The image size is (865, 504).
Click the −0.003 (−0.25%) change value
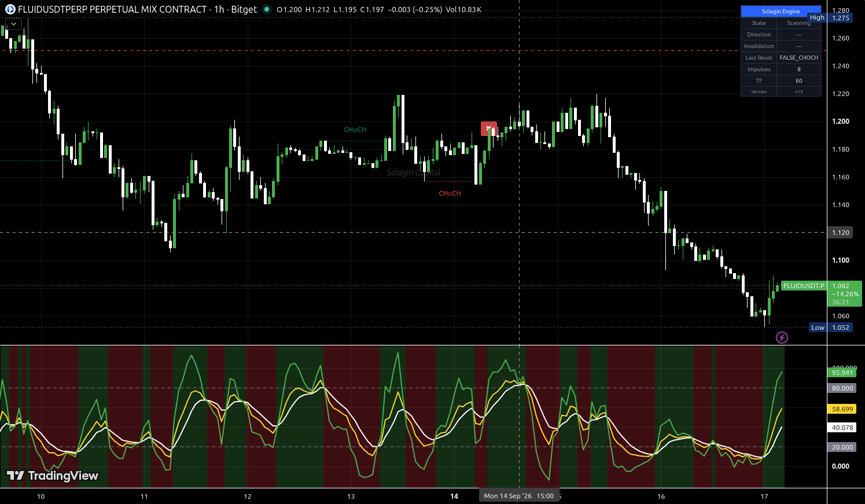[414, 9]
